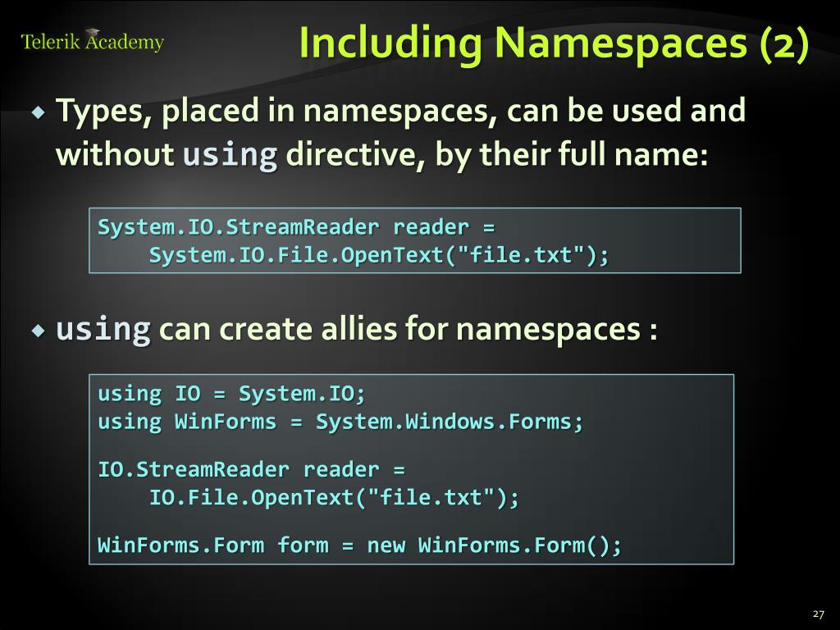Click code line 'IO.StreamReader reader ='
840x630 pixels.
click(251, 470)
